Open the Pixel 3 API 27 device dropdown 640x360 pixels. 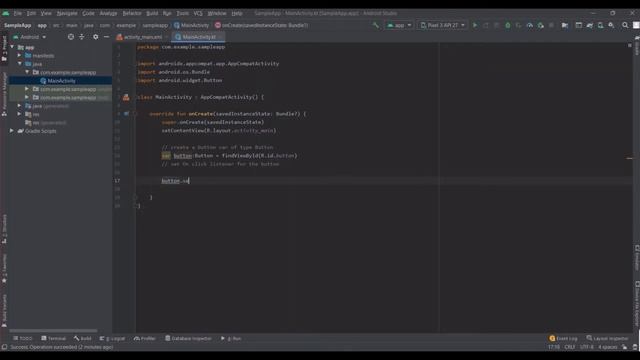pyautogui.click(x=442, y=25)
